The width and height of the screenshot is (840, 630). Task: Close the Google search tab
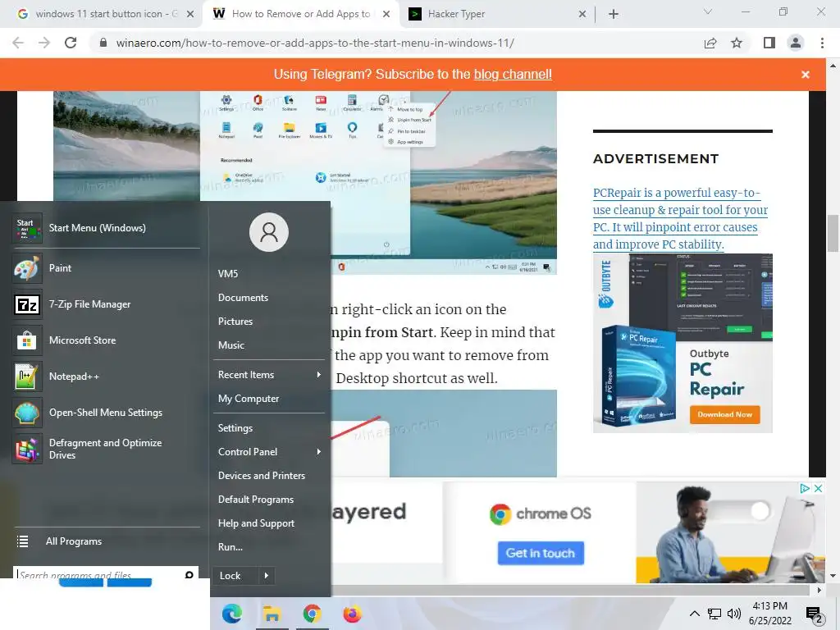(x=190, y=15)
